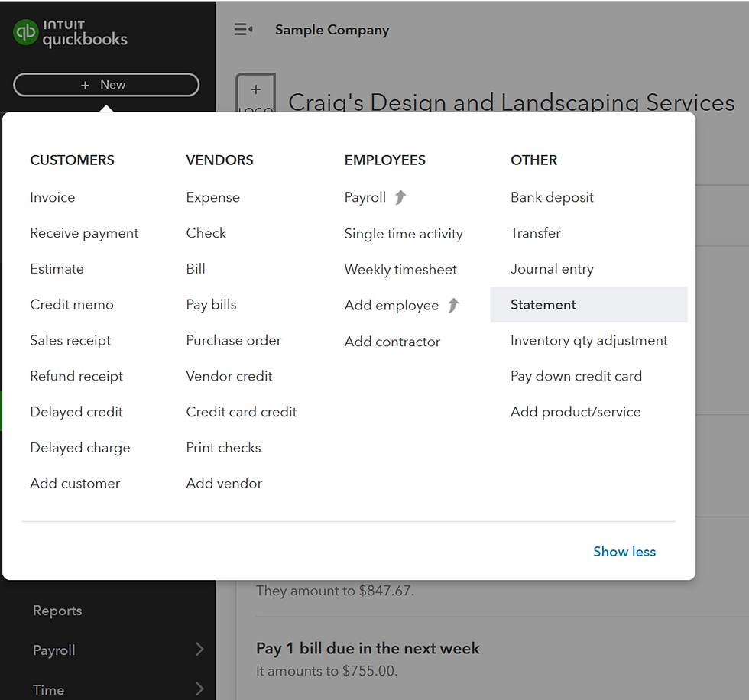Choose Purchase order under Vendors
The height and width of the screenshot is (700, 749).
(233, 340)
